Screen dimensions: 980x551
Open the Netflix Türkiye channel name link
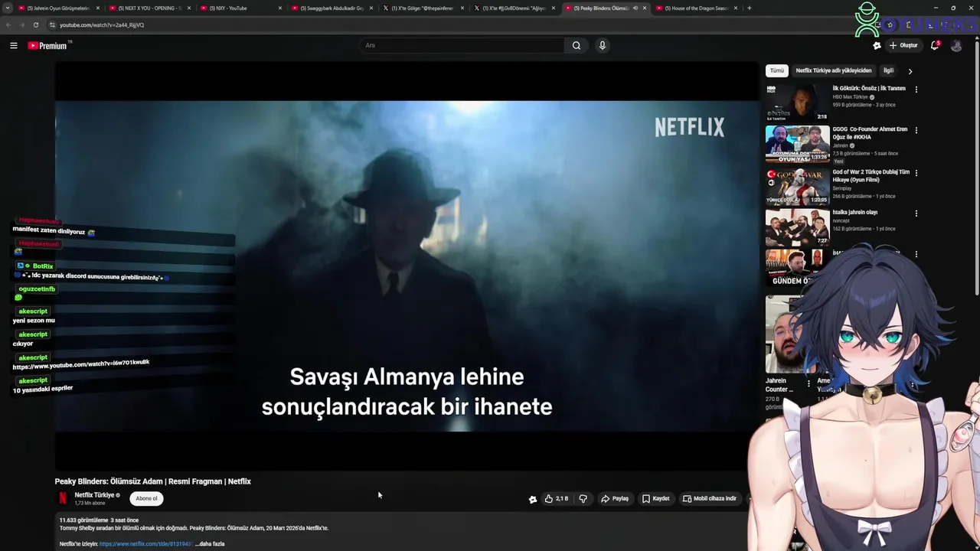coord(94,495)
